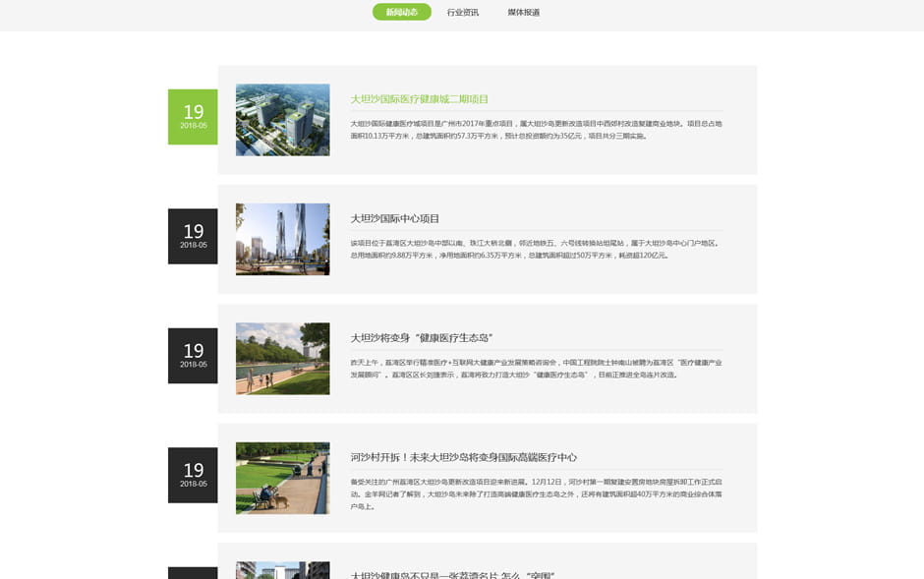Select the 媒体报道 tab

524,13
